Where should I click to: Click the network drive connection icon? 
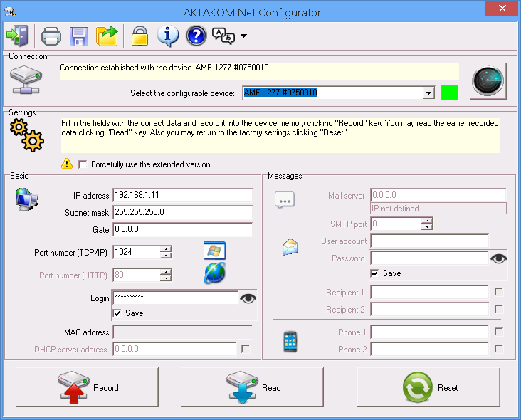[26, 80]
